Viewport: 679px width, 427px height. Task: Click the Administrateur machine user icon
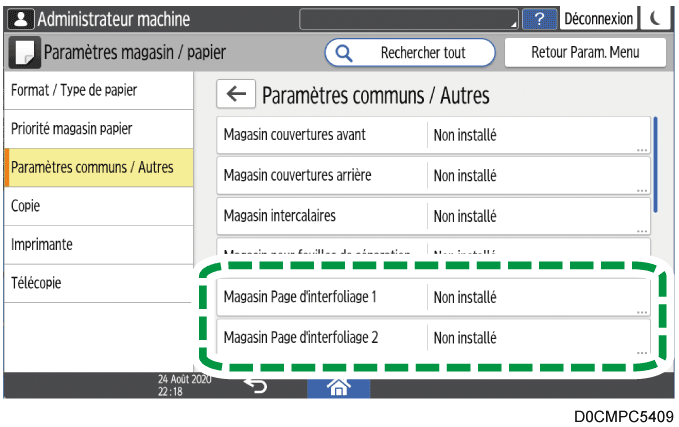[x=20, y=18]
